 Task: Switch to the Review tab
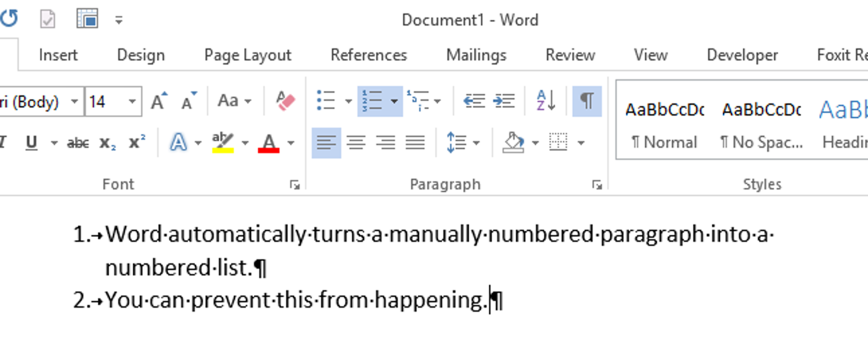coord(570,55)
